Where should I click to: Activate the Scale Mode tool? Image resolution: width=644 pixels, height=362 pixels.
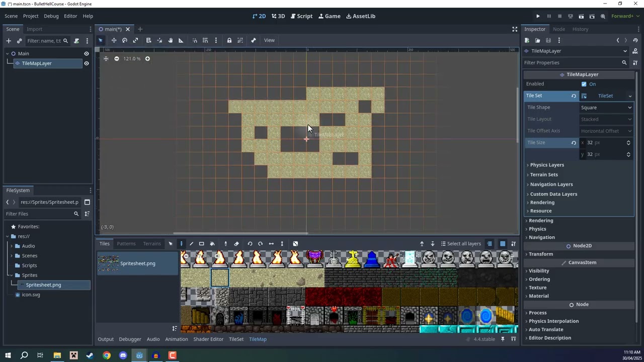coord(135,40)
